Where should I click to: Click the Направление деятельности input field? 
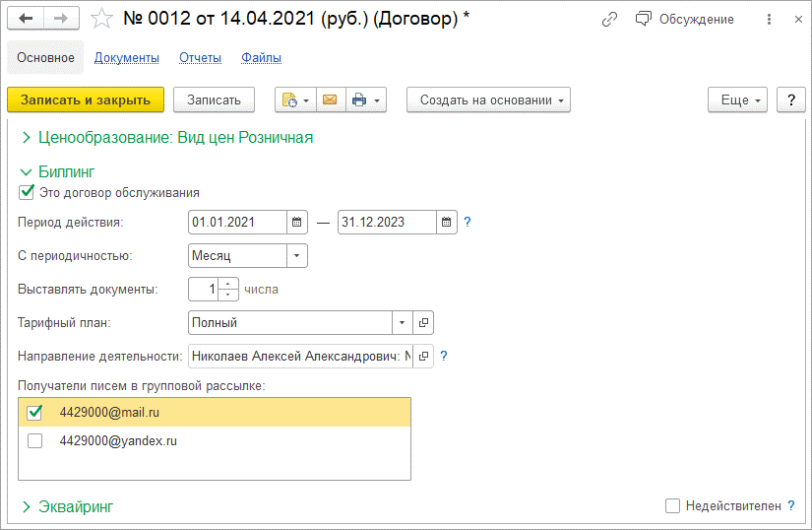(x=300, y=356)
